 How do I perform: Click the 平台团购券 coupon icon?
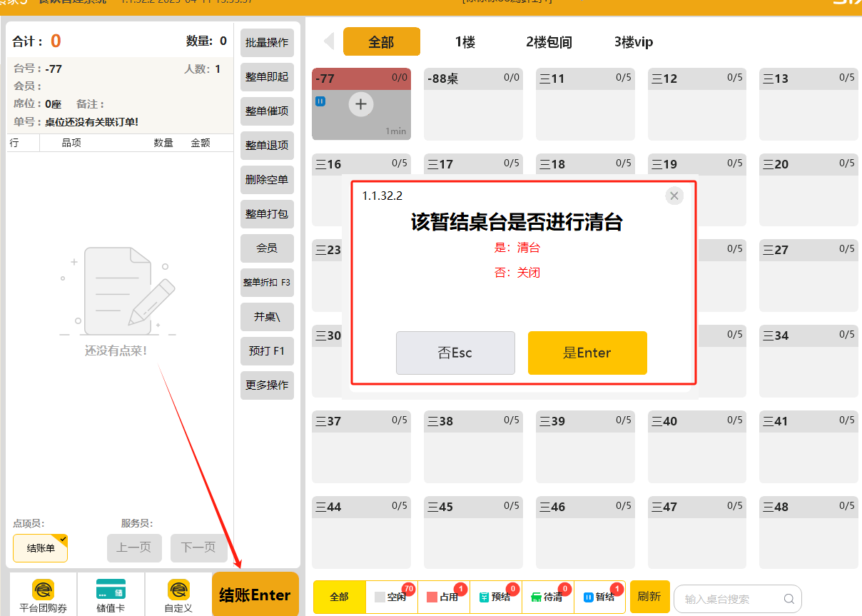[x=43, y=590]
